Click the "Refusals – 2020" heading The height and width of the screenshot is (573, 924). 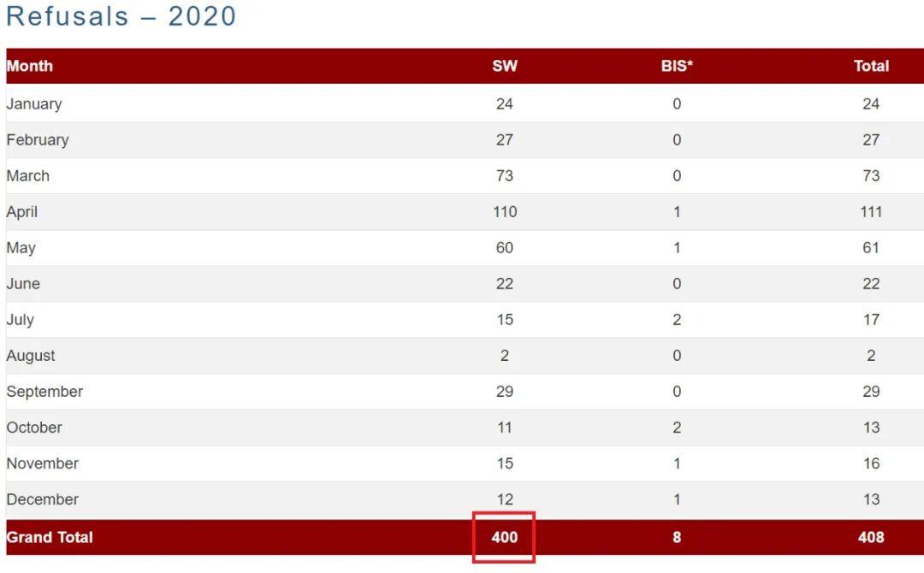pos(121,16)
